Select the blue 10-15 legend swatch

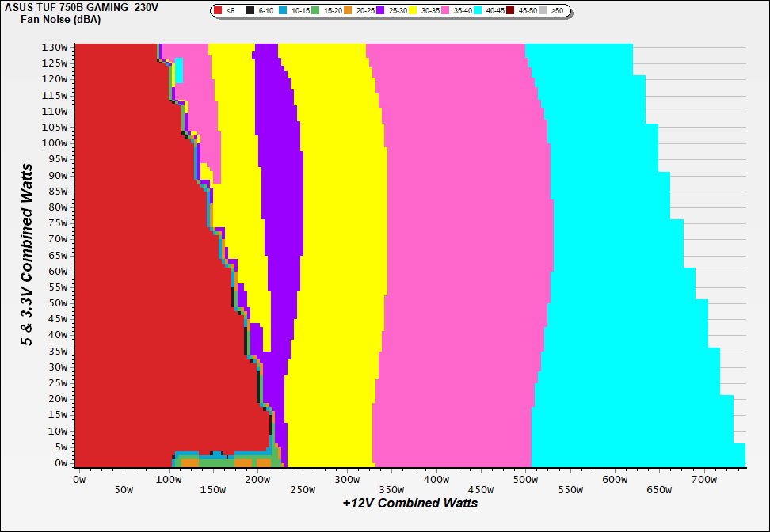point(284,11)
